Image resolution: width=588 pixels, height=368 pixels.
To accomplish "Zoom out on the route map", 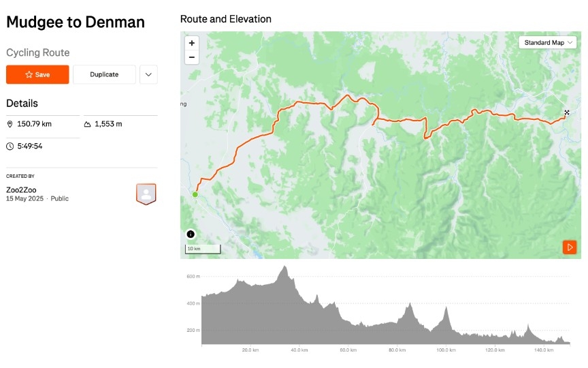I will tap(192, 57).
